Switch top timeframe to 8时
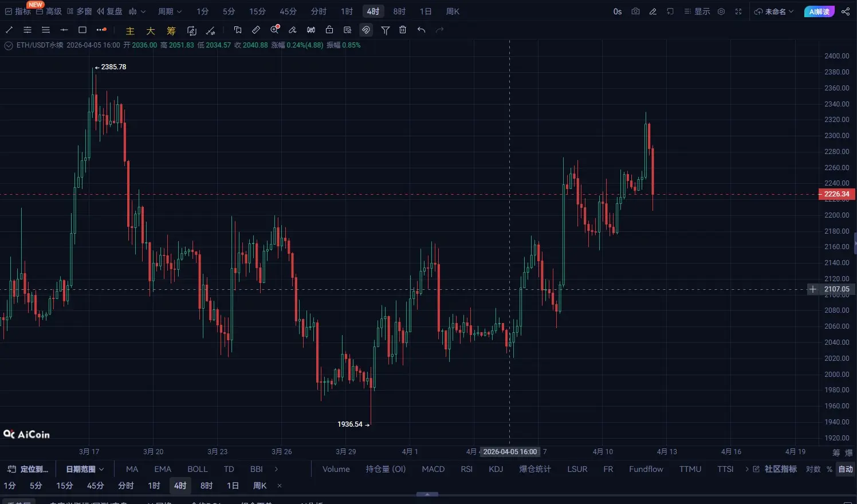 [399, 11]
